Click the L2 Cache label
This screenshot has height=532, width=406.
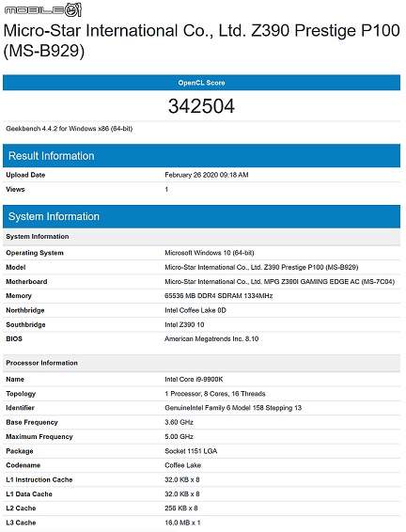(x=21, y=509)
